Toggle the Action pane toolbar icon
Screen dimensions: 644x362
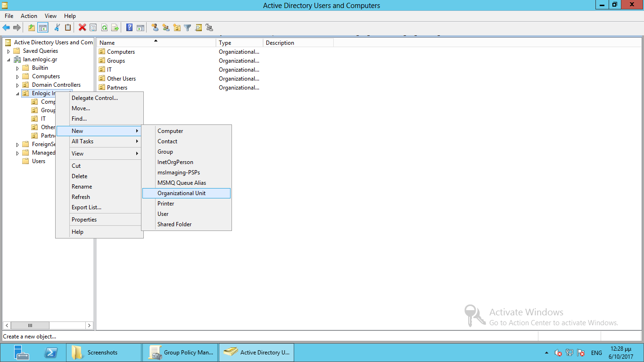click(140, 28)
